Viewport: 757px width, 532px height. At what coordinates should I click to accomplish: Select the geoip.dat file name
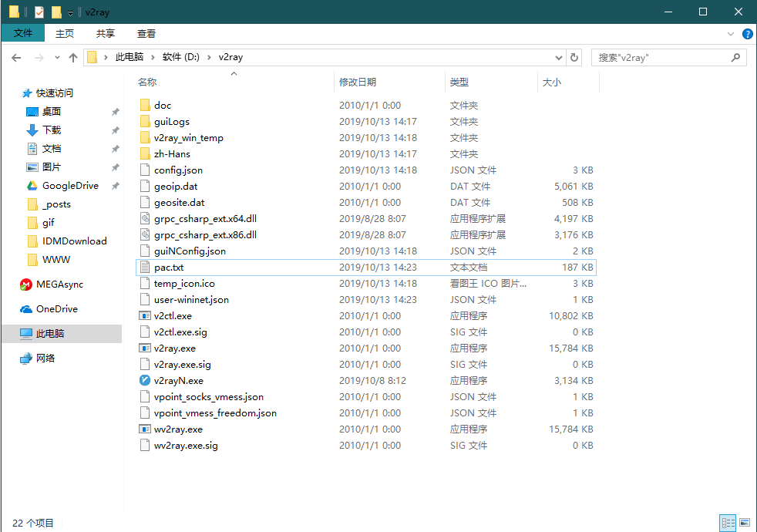point(176,187)
